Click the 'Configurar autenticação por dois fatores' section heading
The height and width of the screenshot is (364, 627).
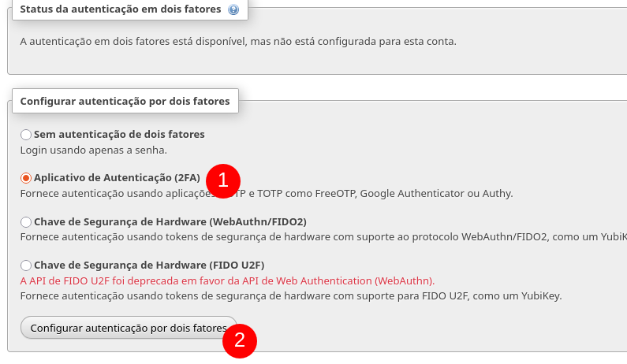pyautogui.click(x=125, y=101)
